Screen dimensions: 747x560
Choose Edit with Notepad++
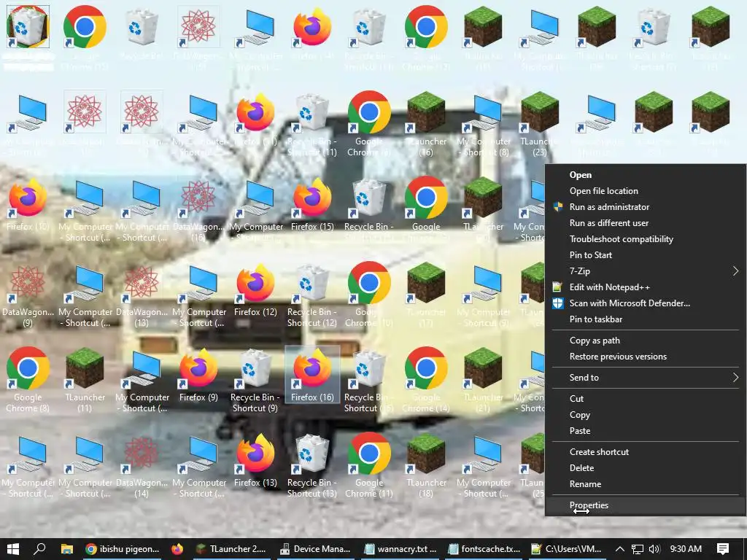pos(646,287)
